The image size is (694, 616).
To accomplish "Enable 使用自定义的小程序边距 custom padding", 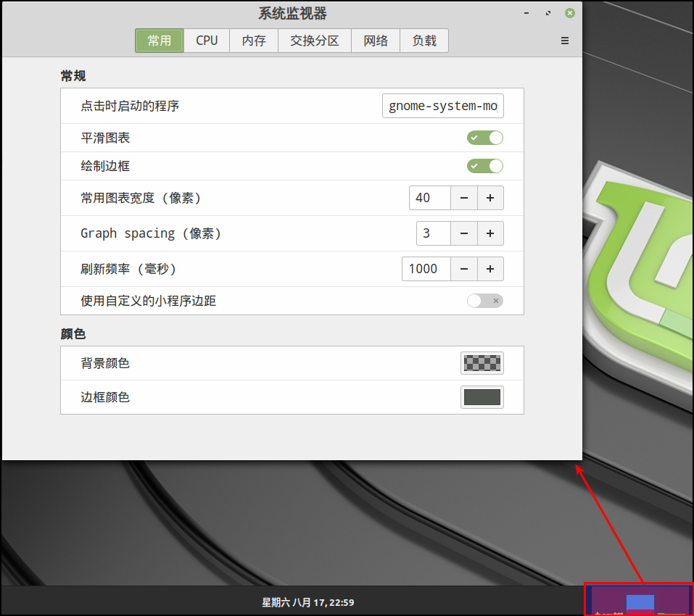I will pyautogui.click(x=484, y=300).
